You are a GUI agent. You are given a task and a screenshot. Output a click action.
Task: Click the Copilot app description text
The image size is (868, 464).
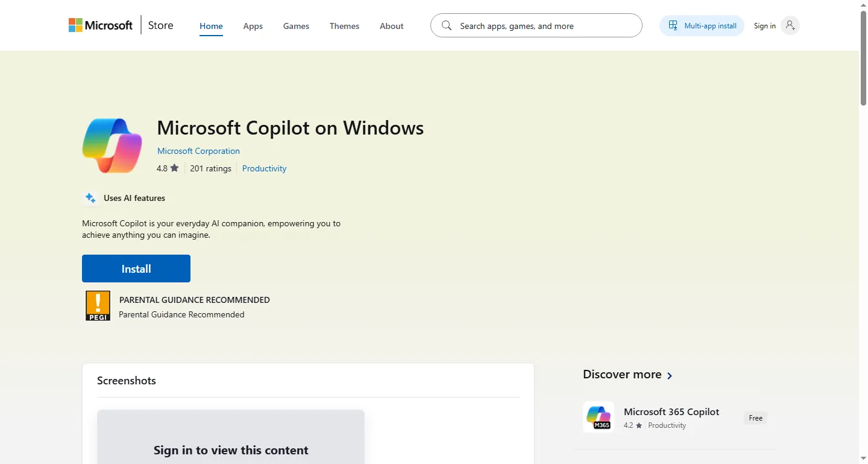211,229
